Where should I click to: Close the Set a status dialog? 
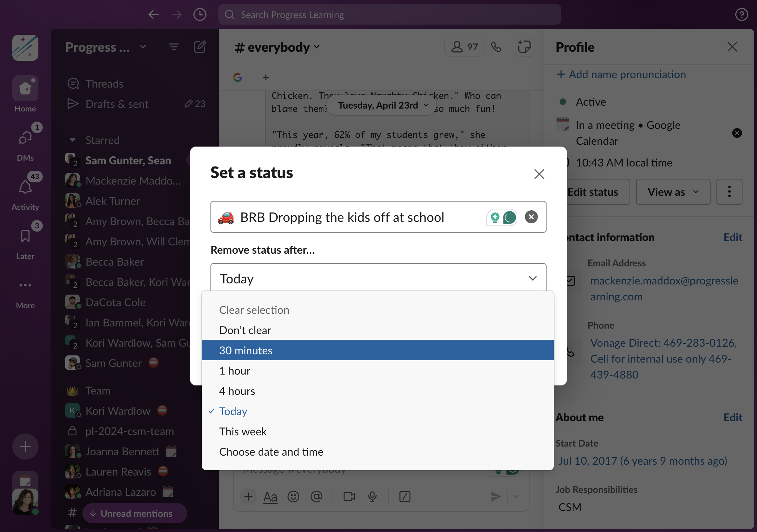[539, 174]
